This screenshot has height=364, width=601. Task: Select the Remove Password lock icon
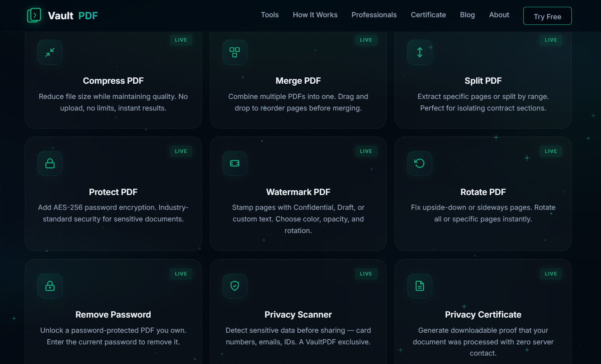[50, 286]
